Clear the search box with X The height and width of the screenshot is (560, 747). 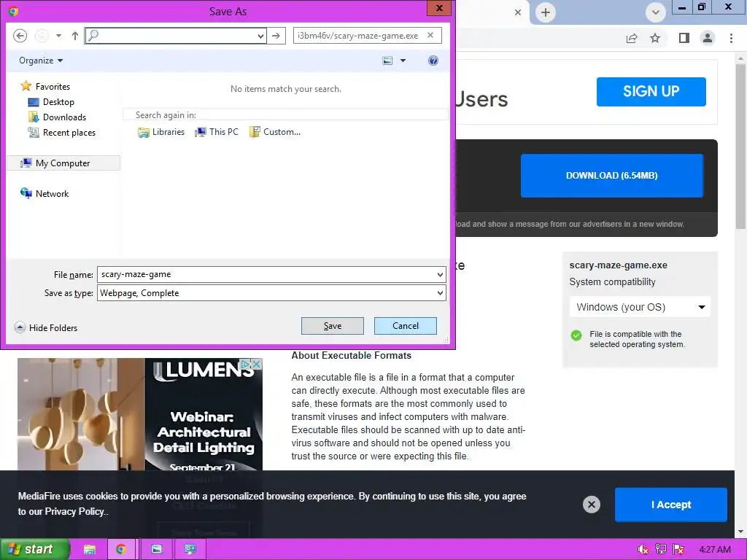point(430,35)
